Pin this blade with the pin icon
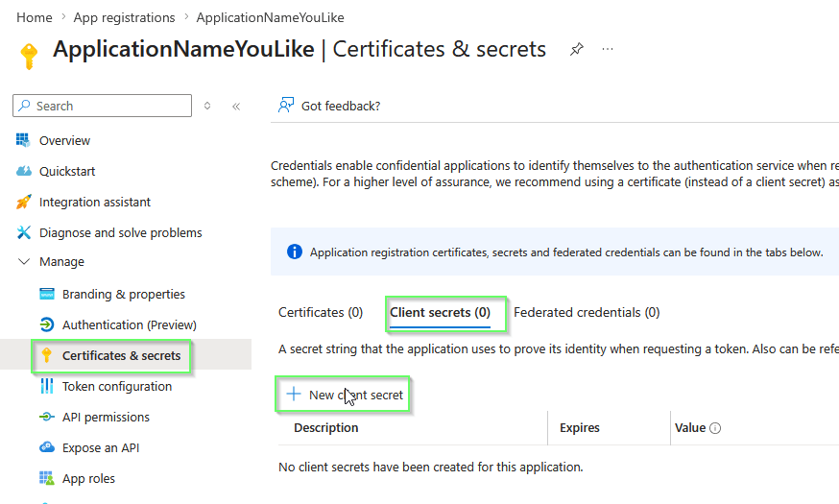Screen dimensions: 839x504 coord(576,49)
